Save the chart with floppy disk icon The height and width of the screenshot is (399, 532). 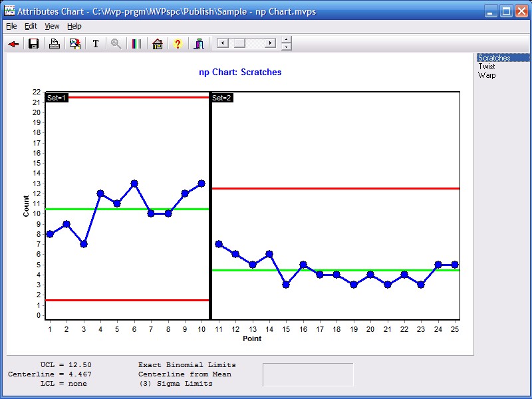tap(33, 44)
